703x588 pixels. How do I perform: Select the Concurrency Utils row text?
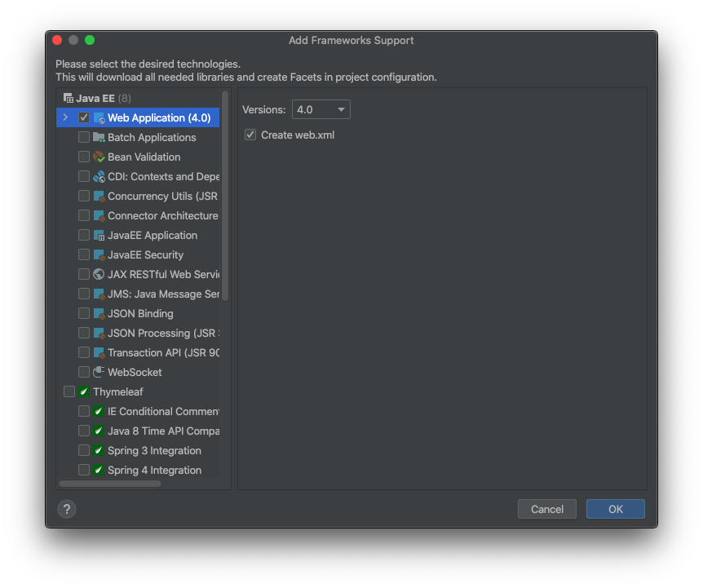coord(163,197)
